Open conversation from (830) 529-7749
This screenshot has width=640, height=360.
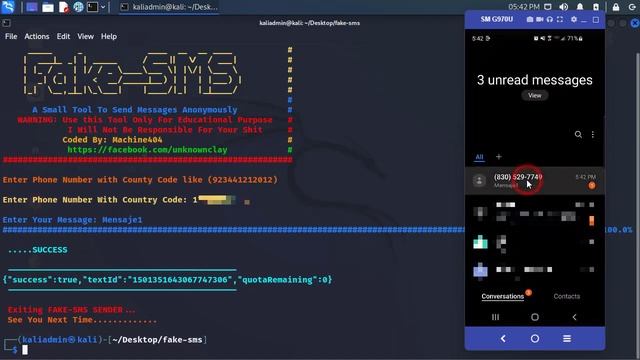click(x=535, y=180)
